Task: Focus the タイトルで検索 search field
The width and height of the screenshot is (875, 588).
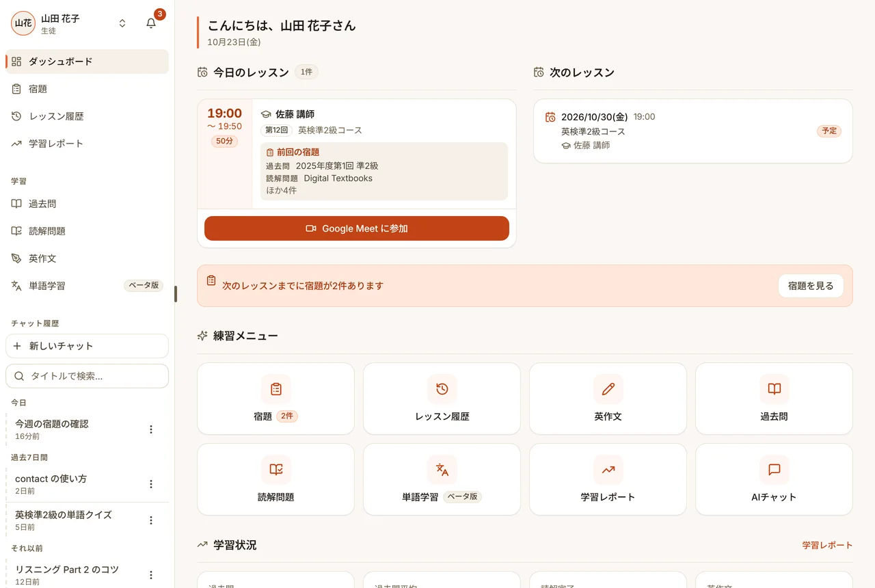Action: 87,376
